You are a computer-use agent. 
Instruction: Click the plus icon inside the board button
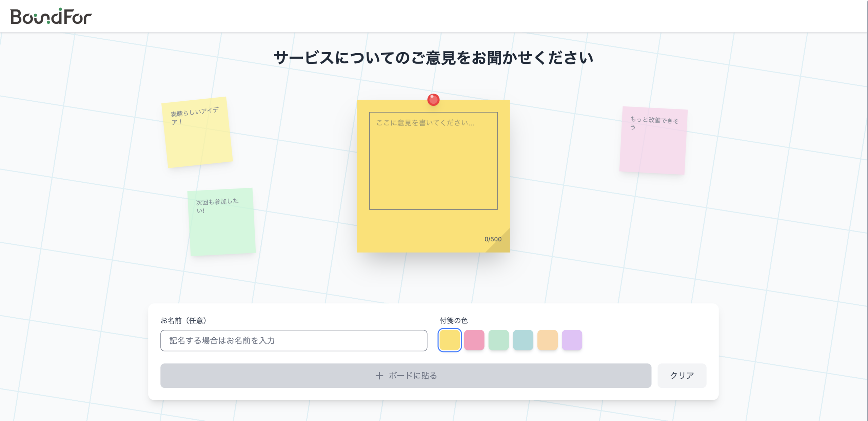[x=379, y=376]
